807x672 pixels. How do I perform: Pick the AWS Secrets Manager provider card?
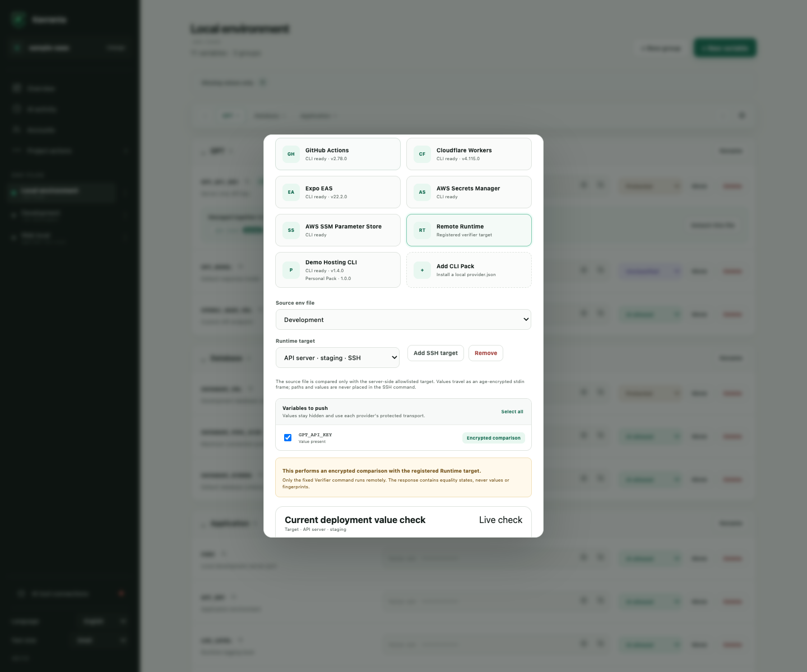coord(469,192)
